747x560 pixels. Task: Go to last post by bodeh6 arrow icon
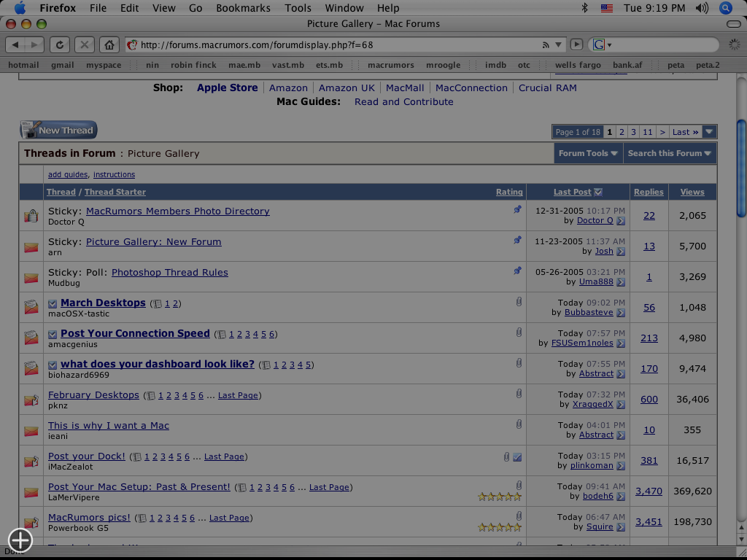click(x=620, y=497)
